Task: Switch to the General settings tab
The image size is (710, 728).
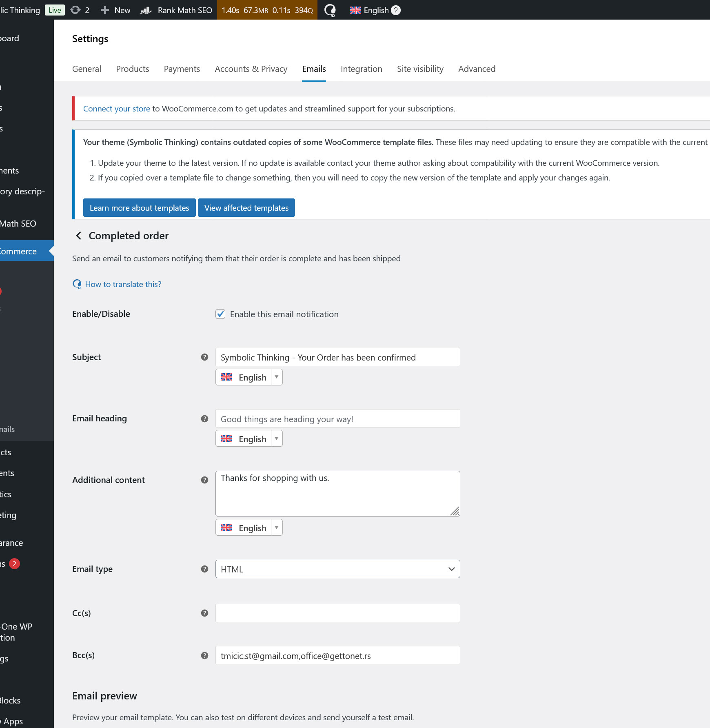Action: (x=87, y=69)
